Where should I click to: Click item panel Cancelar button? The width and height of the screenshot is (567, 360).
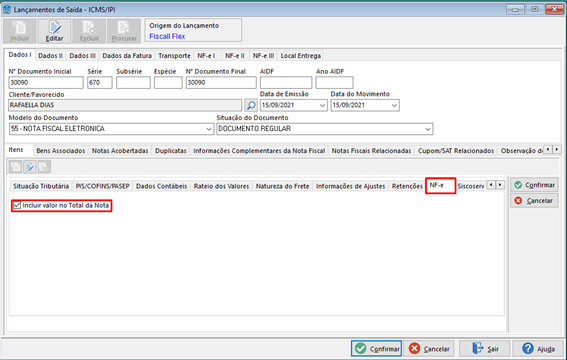point(534,201)
